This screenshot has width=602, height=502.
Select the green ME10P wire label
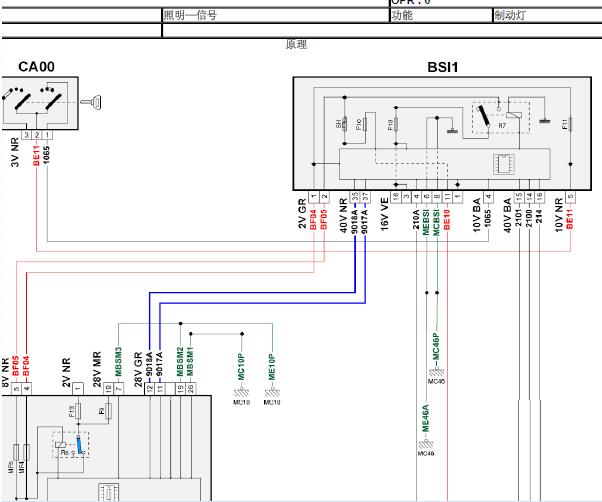click(x=272, y=367)
